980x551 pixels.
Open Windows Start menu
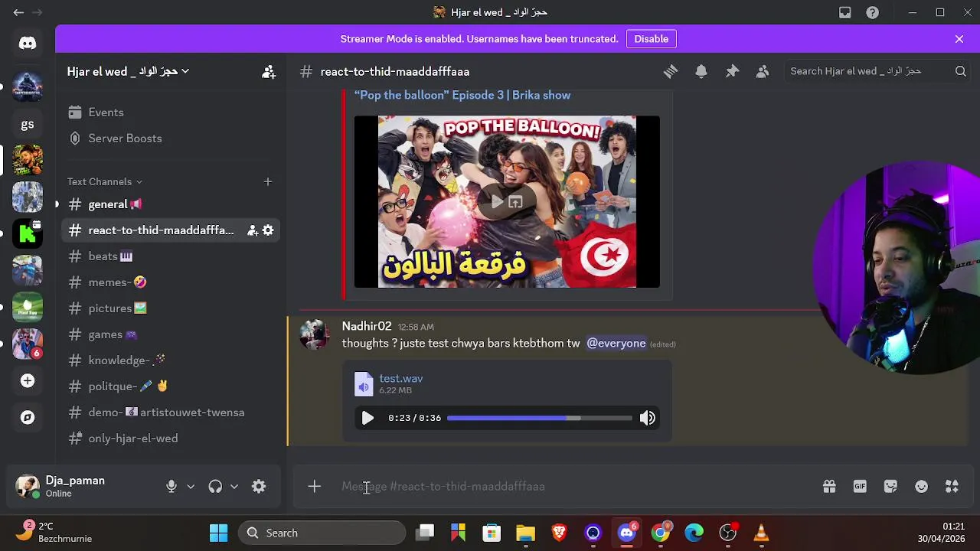click(x=218, y=533)
